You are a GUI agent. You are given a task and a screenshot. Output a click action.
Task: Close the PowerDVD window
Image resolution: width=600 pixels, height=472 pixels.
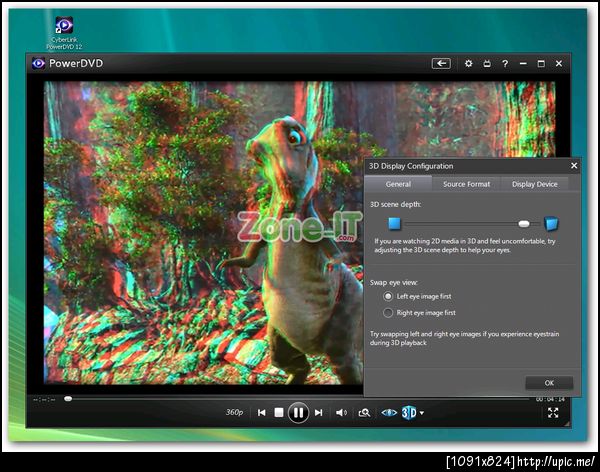[x=559, y=64]
